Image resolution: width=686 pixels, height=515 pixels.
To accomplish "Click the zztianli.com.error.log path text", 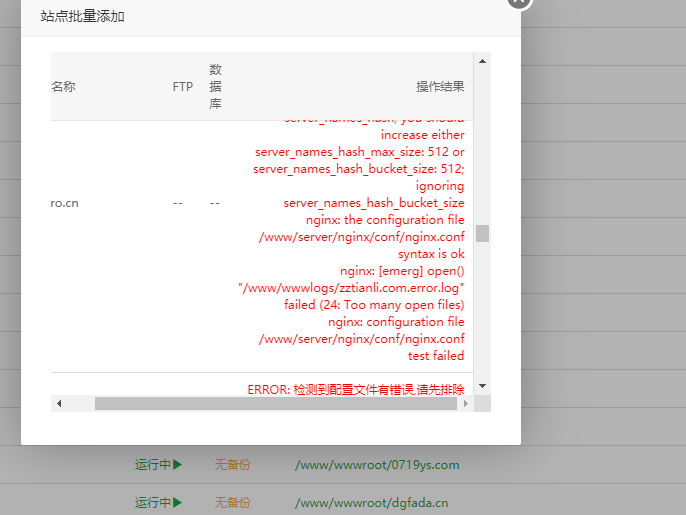I will tap(351, 288).
